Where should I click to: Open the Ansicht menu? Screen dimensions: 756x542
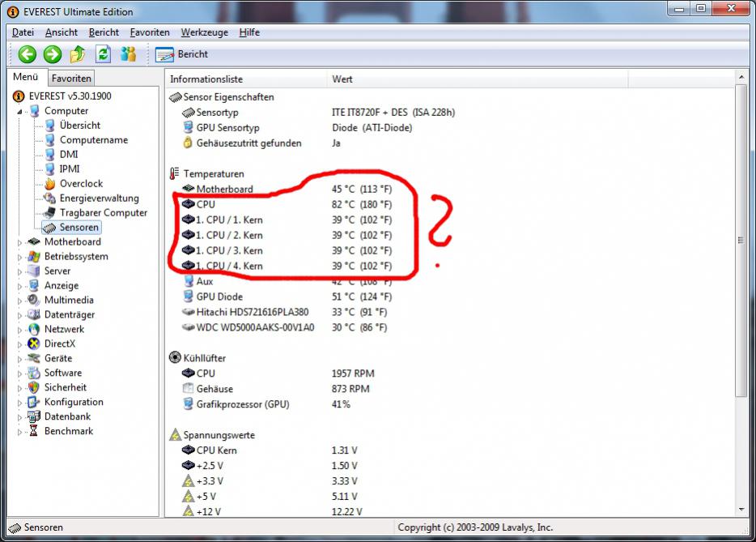coord(62,32)
